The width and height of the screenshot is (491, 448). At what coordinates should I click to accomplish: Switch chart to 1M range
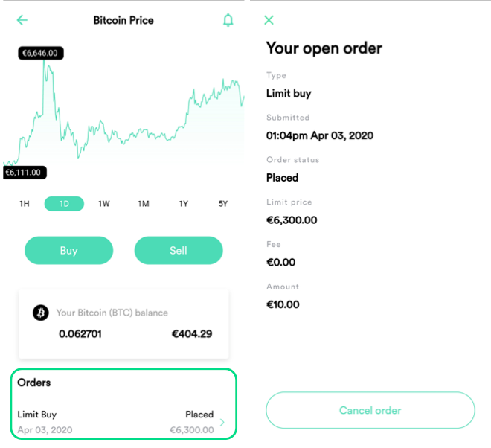tap(144, 204)
